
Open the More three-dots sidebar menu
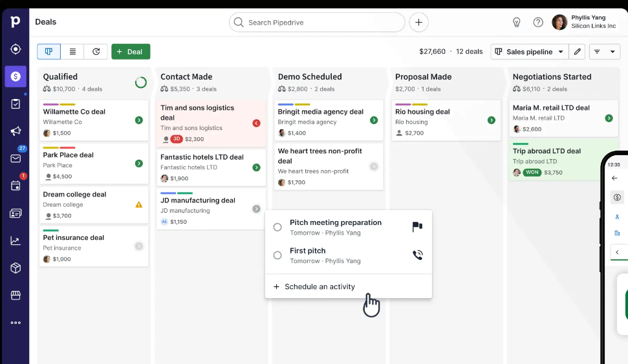16,323
